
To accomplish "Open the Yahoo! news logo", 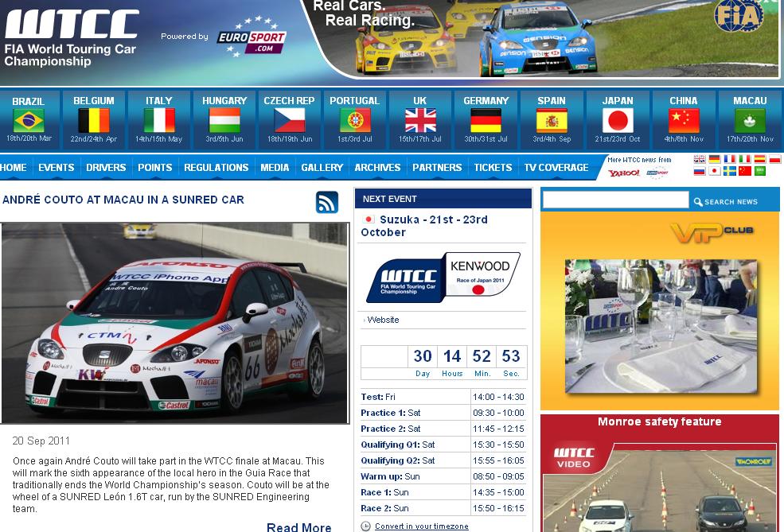I will point(623,173).
